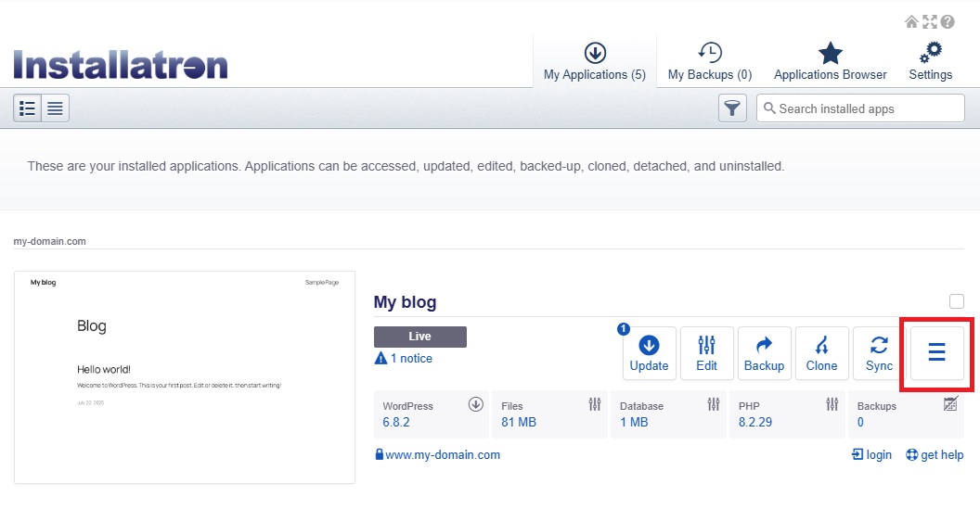
Task: Switch to the My Backups (0) tab
Action: (x=709, y=62)
